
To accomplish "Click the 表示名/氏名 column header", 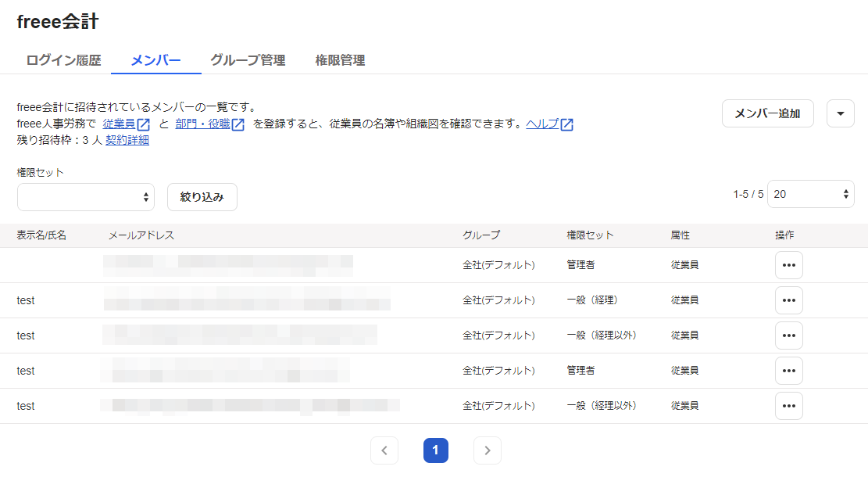I will pos(41,235).
